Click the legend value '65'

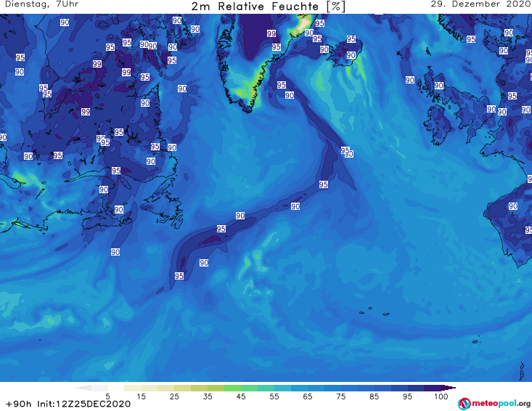tap(308, 396)
